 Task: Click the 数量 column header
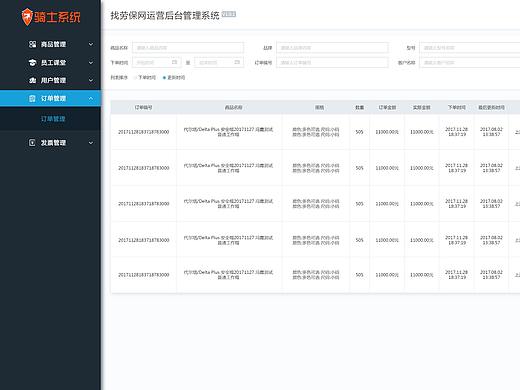(x=359, y=107)
